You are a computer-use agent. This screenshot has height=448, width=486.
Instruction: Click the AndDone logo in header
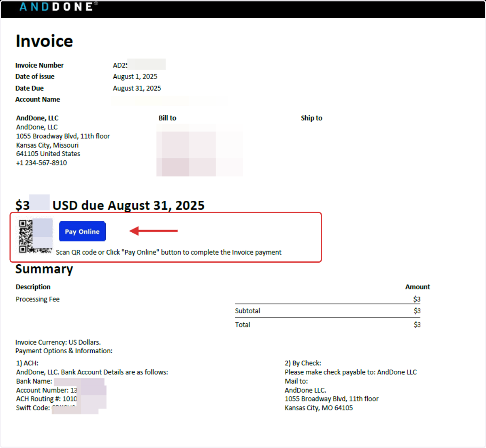coord(58,6)
